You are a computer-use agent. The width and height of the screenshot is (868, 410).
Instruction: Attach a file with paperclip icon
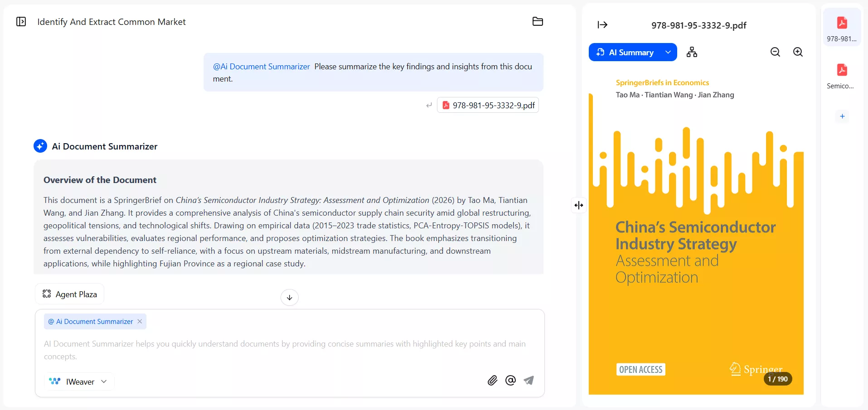(x=492, y=381)
